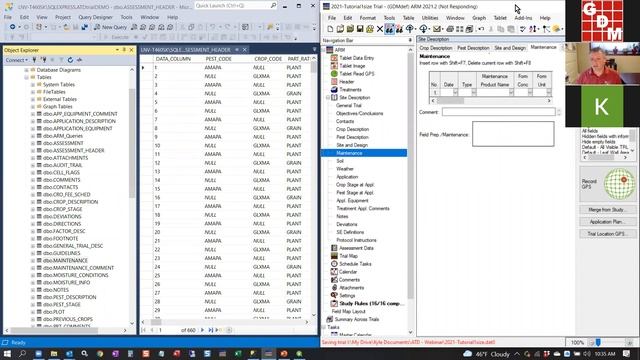Click the Record GPS globe icon
Screen dimensions: 640x360
tap(619, 184)
